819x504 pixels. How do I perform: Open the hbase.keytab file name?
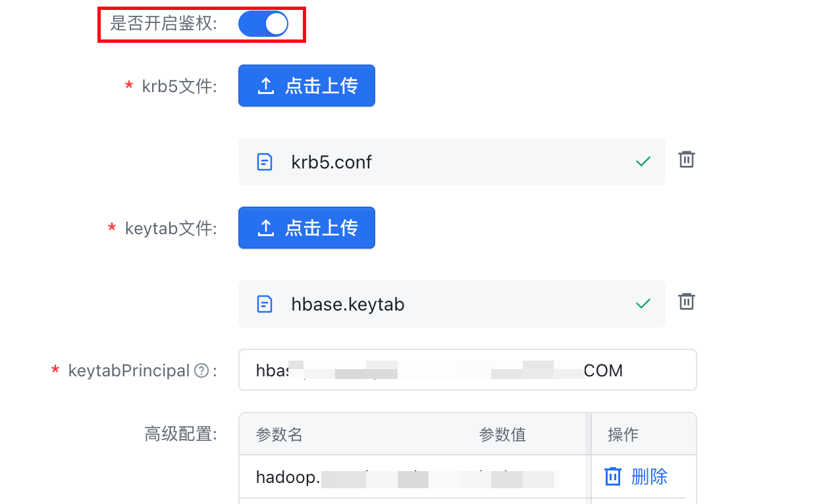(x=348, y=304)
